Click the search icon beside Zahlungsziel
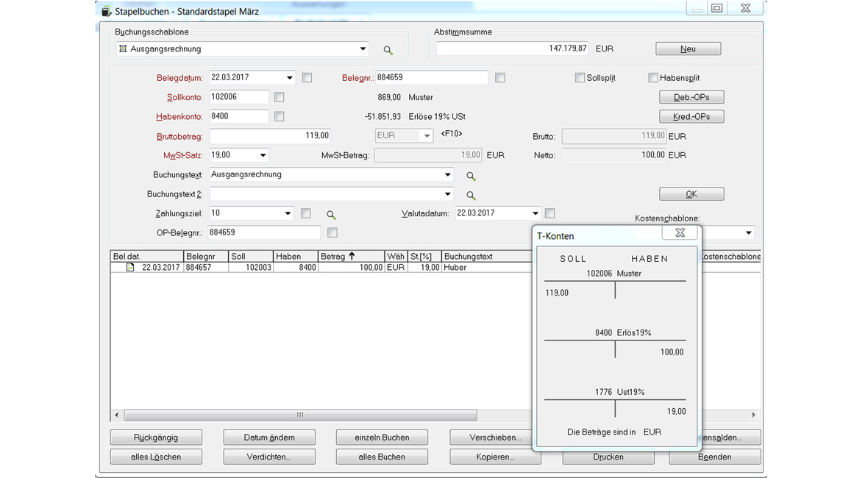868x478 pixels. 331,215
